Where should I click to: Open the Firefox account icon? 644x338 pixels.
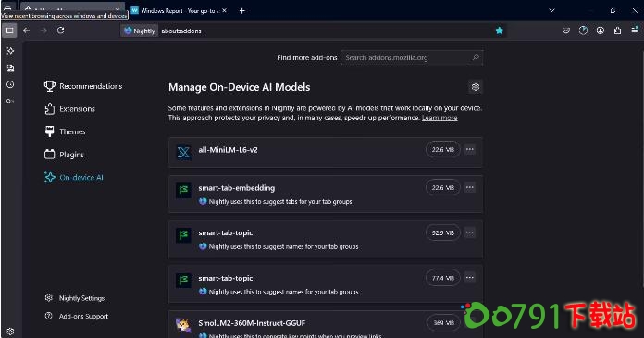point(601,31)
